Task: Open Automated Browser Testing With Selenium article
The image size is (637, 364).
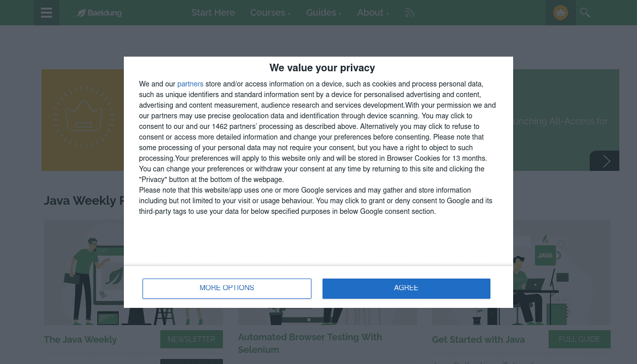Action: pos(310,343)
